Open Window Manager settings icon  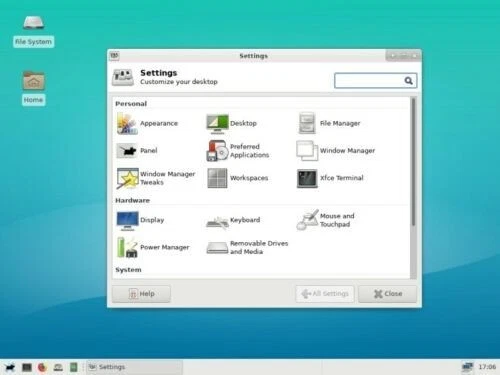(x=307, y=151)
